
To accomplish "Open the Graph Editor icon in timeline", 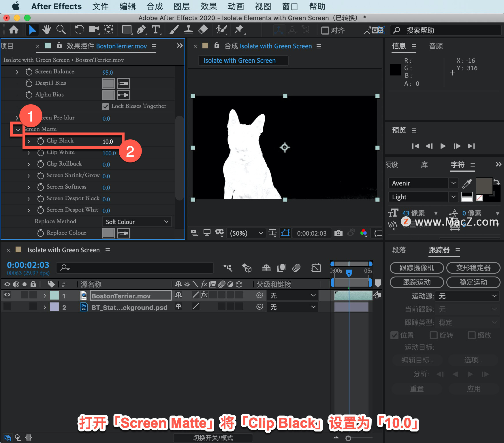I will click(x=316, y=268).
